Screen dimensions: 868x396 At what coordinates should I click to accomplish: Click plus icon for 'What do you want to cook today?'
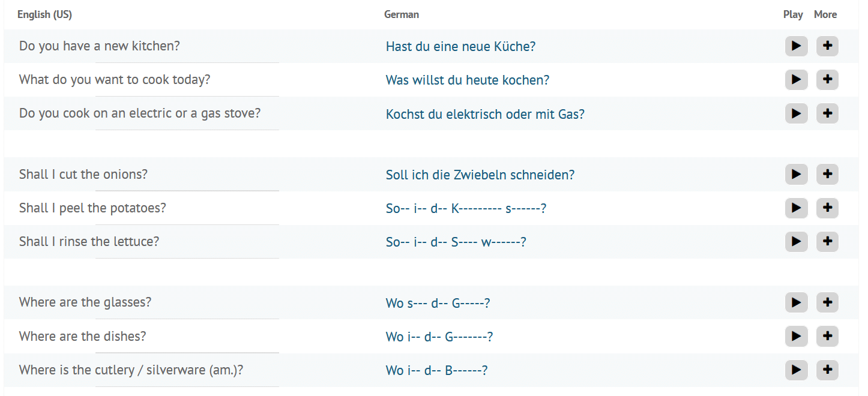pos(827,80)
